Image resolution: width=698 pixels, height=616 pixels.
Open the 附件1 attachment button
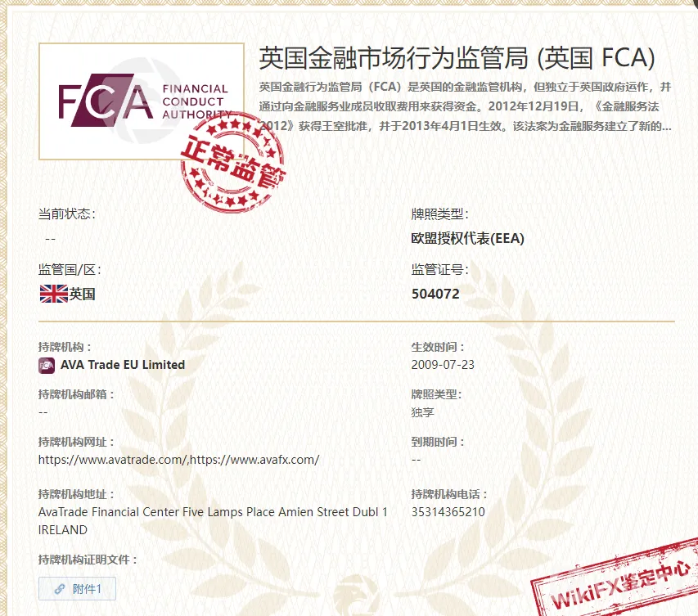pyautogui.click(x=77, y=588)
